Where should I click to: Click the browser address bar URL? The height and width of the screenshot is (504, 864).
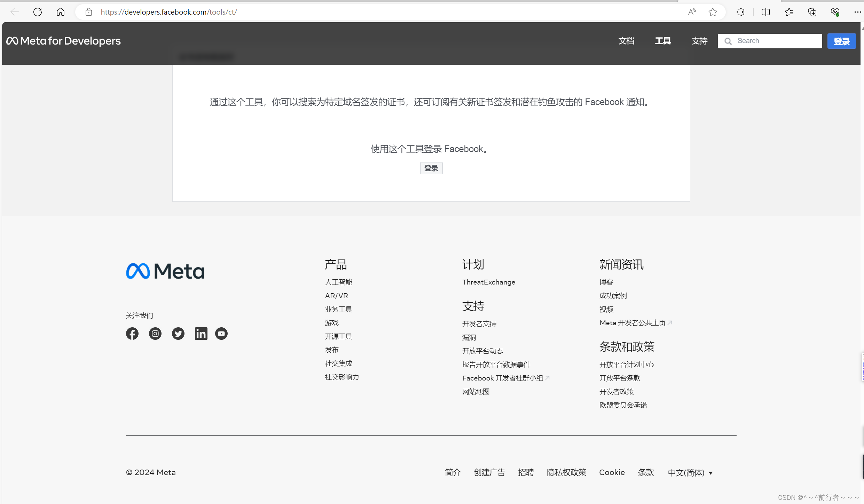click(169, 12)
